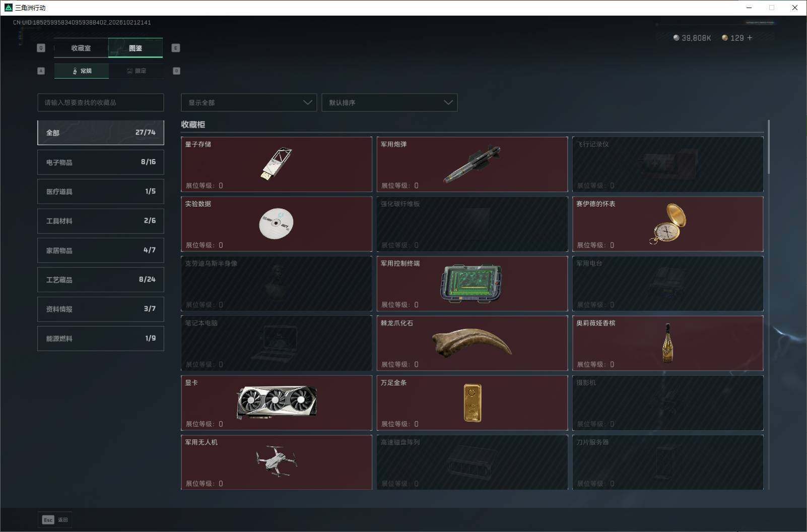
Task: Select the 军用炮弹 missile icon
Action: (472, 164)
